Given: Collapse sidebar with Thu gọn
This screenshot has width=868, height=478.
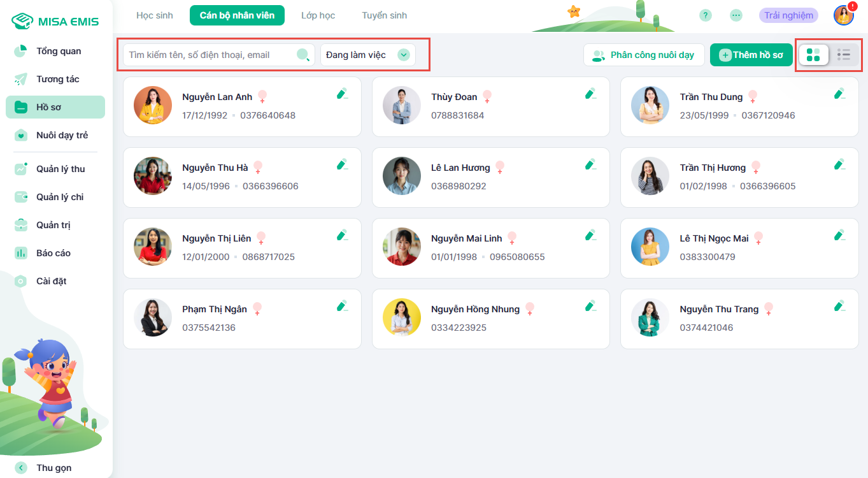Looking at the screenshot, I should [53, 468].
